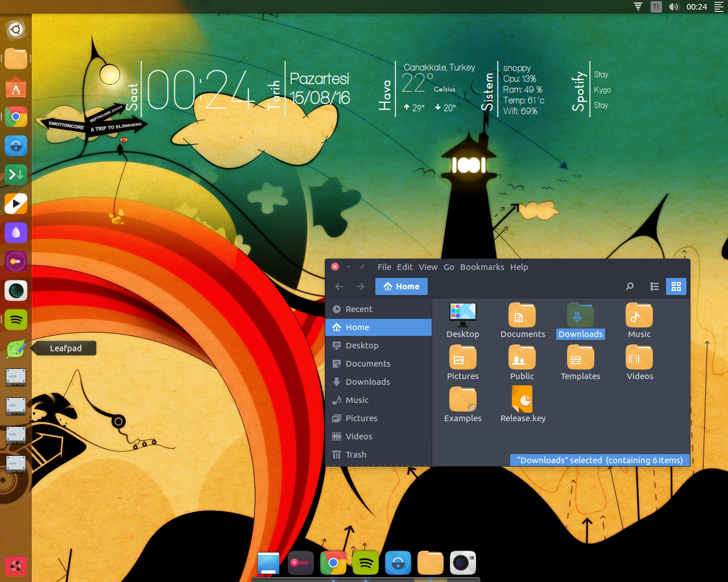Open the Help menu
728x582 pixels.
pos(519,267)
